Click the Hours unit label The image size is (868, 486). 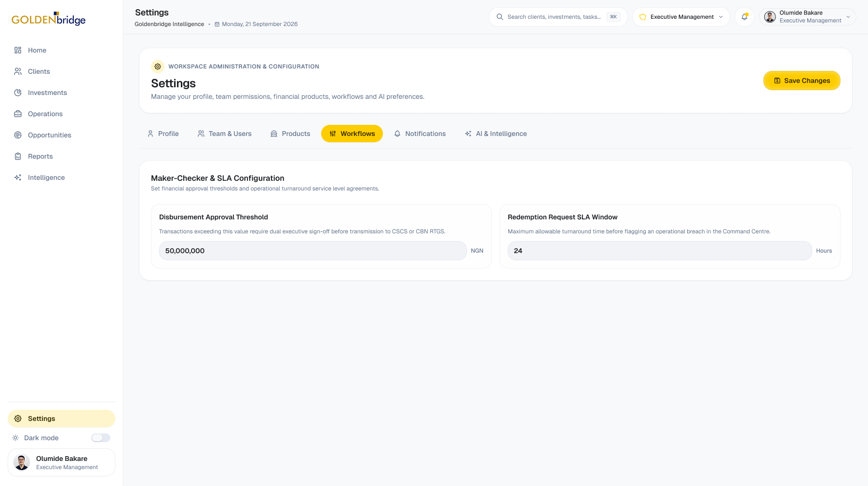point(824,251)
